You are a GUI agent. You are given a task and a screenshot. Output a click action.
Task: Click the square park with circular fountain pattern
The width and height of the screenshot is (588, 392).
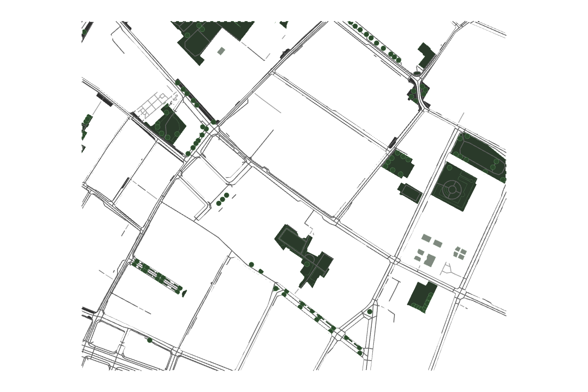click(454, 187)
